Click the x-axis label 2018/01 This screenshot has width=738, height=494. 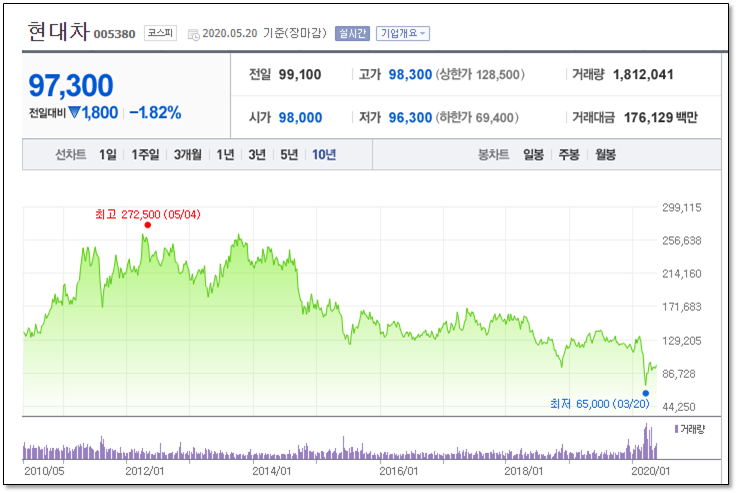tap(523, 471)
